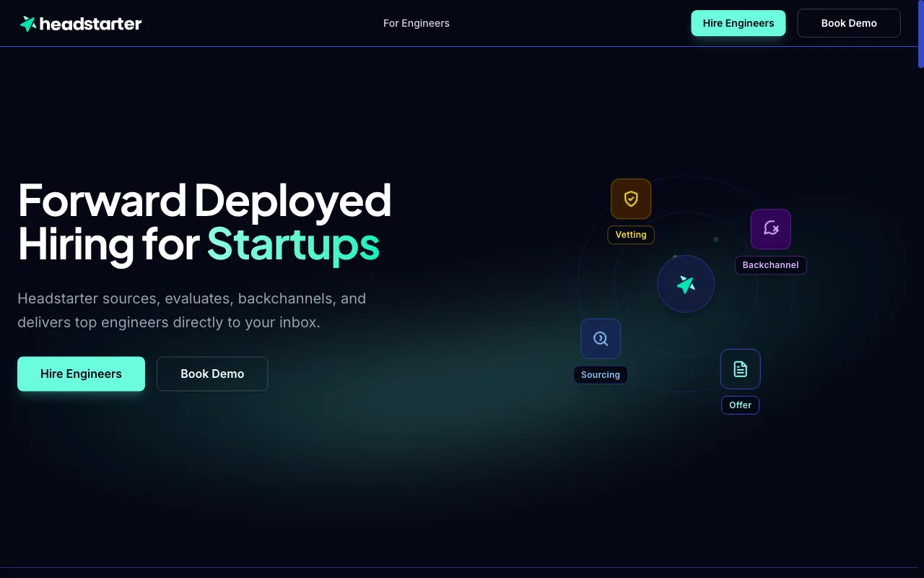Select the Backchannel chat icon

771,229
